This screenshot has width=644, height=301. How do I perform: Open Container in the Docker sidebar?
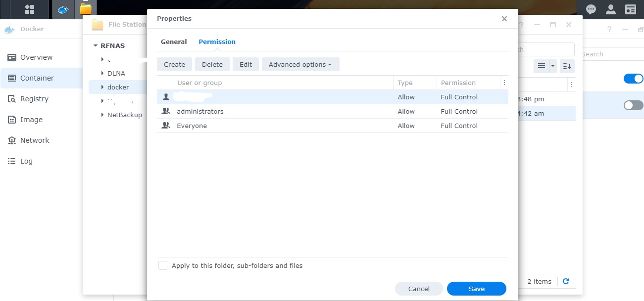tap(41, 78)
